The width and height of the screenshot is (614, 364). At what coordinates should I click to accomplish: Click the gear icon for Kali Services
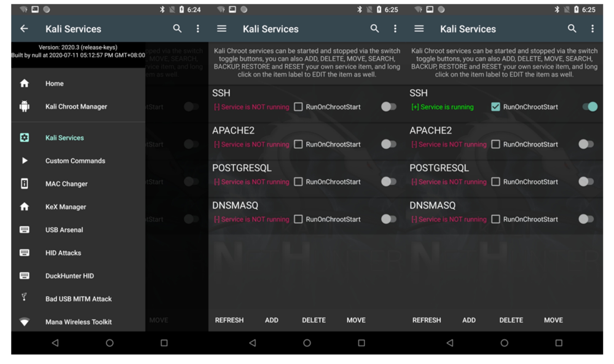click(x=24, y=138)
